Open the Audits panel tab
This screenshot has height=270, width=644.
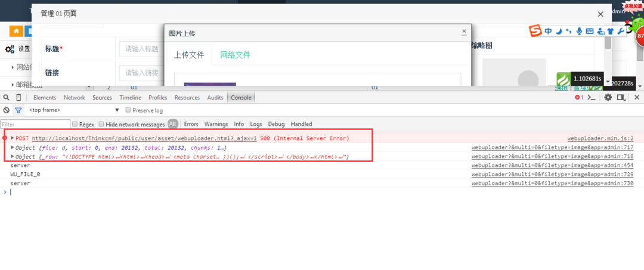pos(215,97)
